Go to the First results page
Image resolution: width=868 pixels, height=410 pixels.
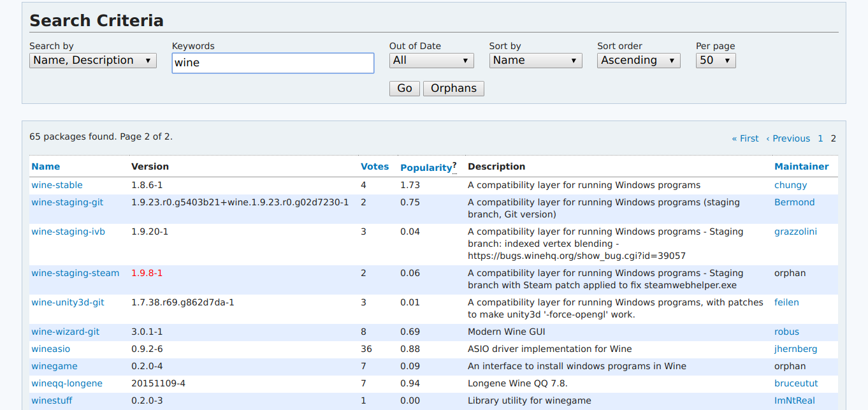[745, 138]
